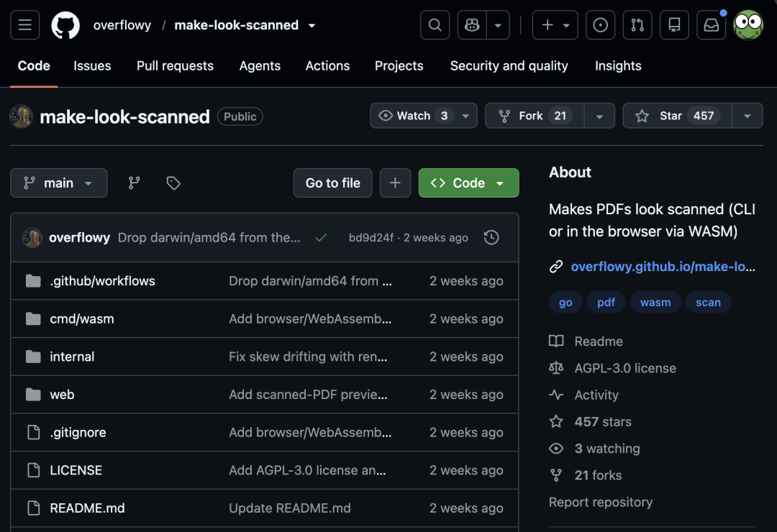The height and width of the screenshot is (532, 777).
Task: Open the hamburger navigation menu
Action: coord(24,24)
